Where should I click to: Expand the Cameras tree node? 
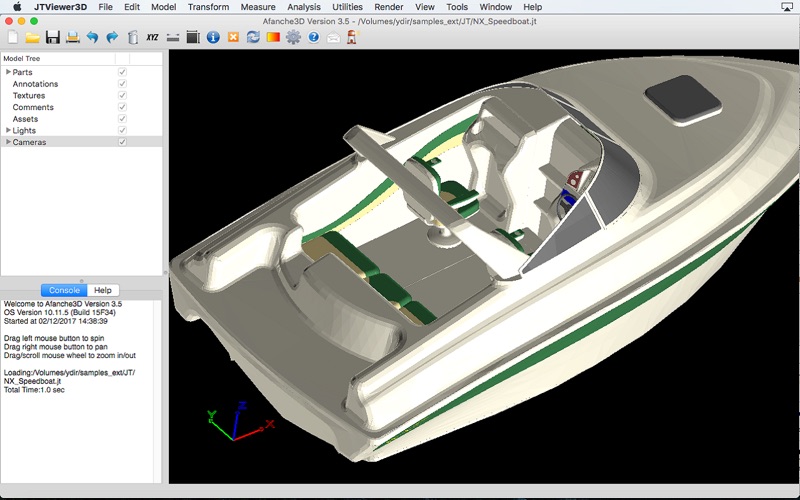[x=8, y=142]
